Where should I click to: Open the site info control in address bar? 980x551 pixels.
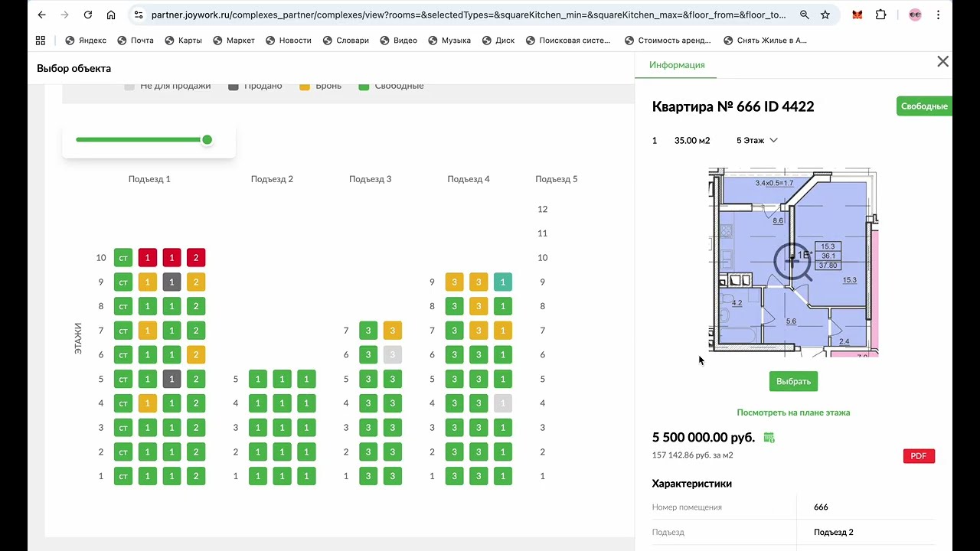pyautogui.click(x=138, y=15)
